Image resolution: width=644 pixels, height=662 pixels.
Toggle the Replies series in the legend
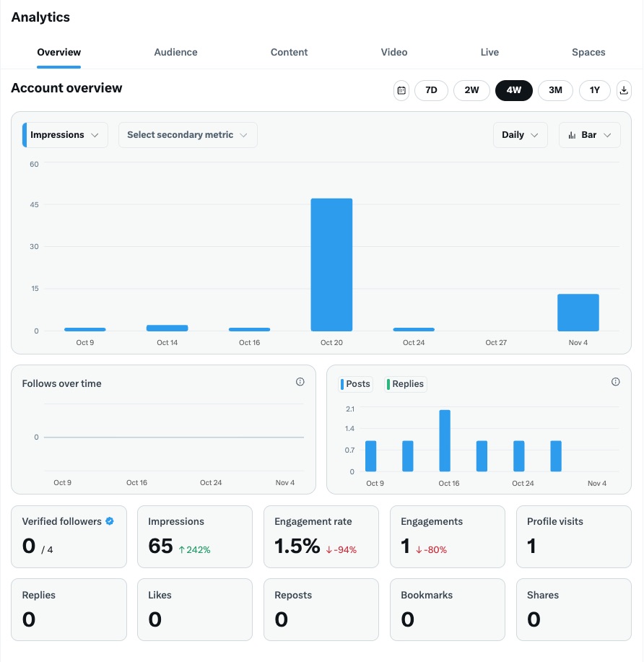pyautogui.click(x=406, y=384)
